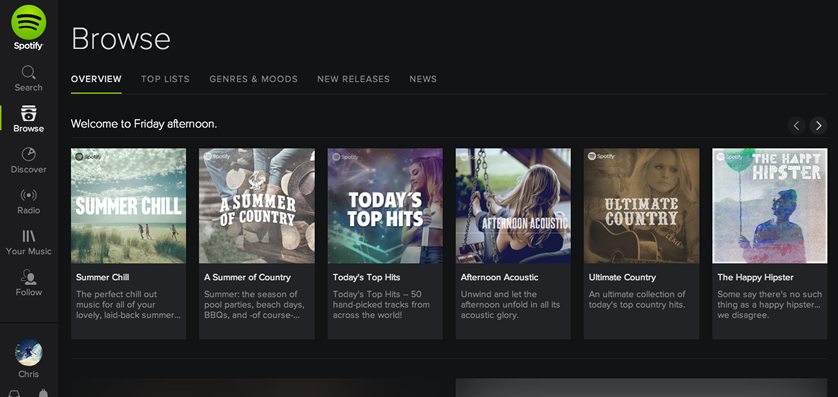Click 'An ultimate collection of' description

(637, 299)
